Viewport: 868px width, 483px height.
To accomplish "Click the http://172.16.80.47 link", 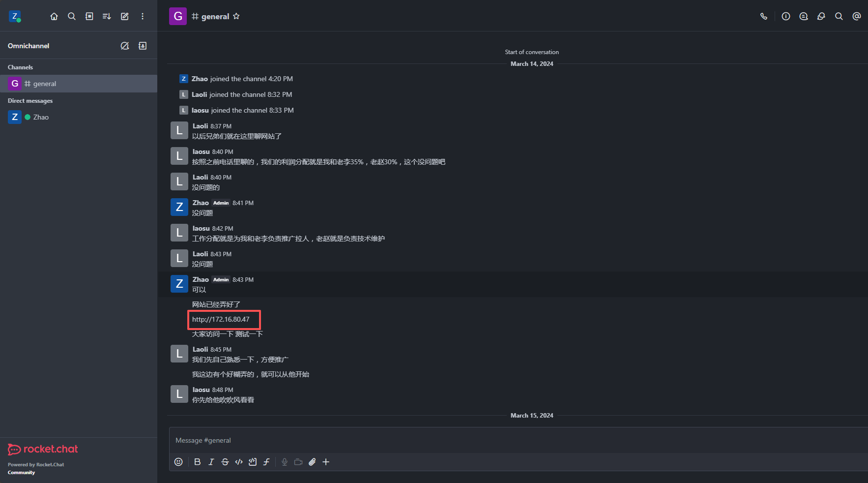I will [221, 319].
